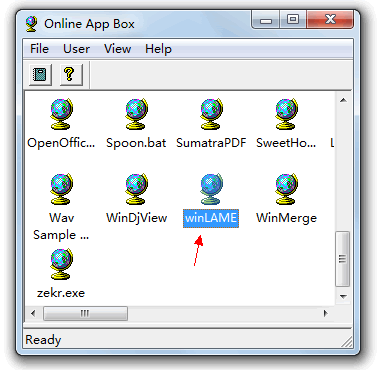Image resolution: width=379 pixels, height=370 pixels.
Task: Close the Online App Box window
Action: point(330,20)
